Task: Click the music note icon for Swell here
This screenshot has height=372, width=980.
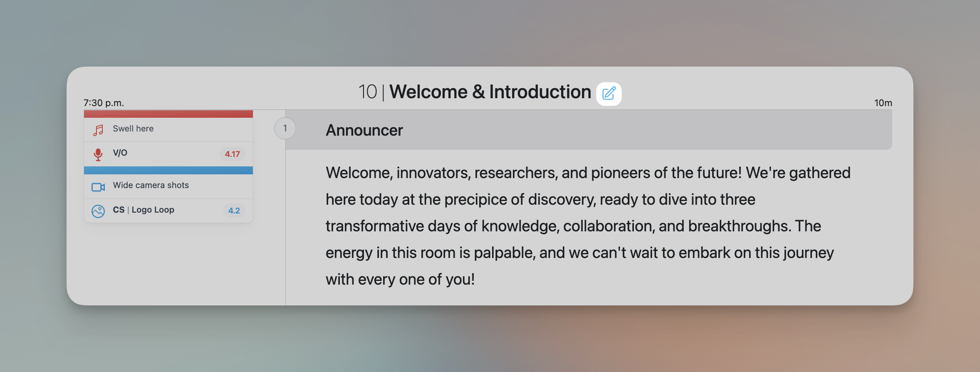Action: click(x=98, y=130)
